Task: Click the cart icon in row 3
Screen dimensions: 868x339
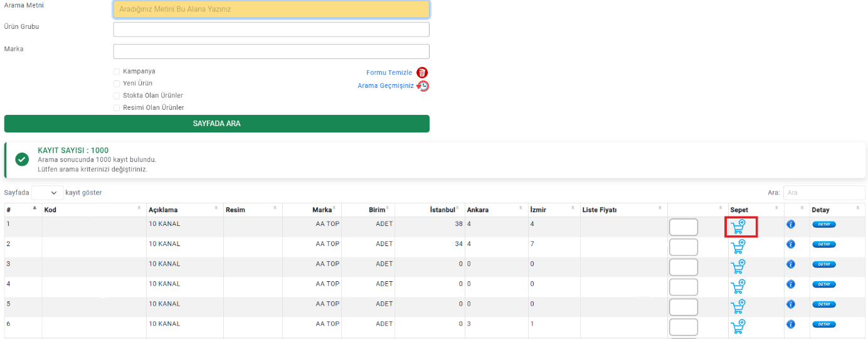Action: pyautogui.click(x=738, y=267)
